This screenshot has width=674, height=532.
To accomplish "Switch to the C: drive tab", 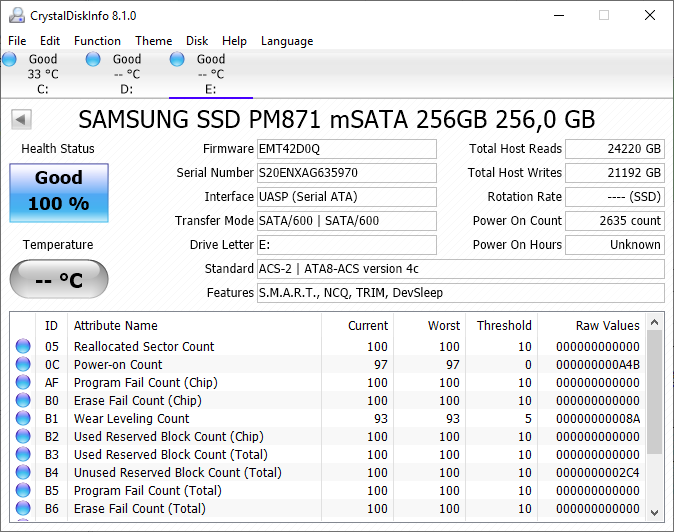I will [x=42, y=74].
